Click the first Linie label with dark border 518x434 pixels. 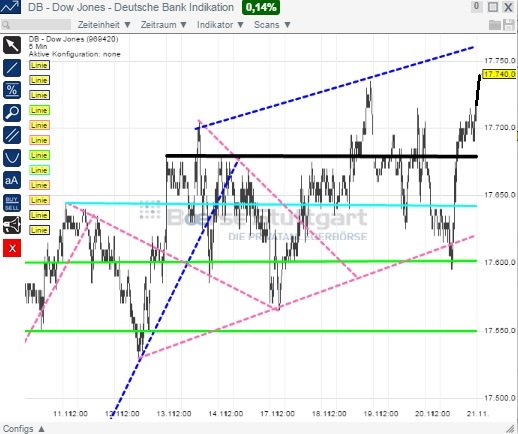39,65
